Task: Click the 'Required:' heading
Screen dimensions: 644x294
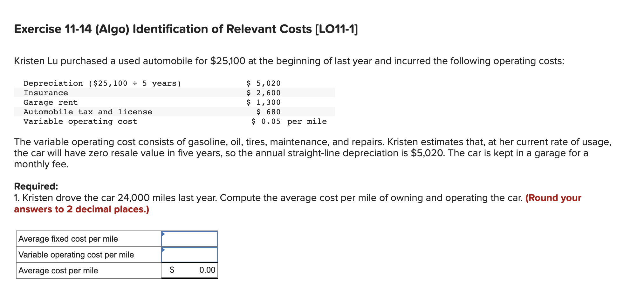Action: pyautogui.click(x=36, y=186)
